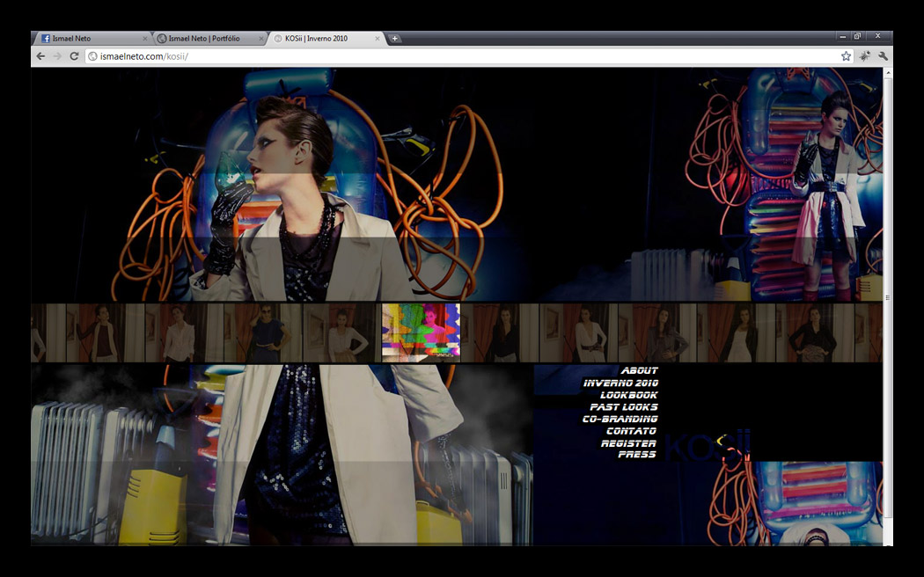Click the browser forward arrow
This screenshot has width=924, height=577.
point(57,56)
